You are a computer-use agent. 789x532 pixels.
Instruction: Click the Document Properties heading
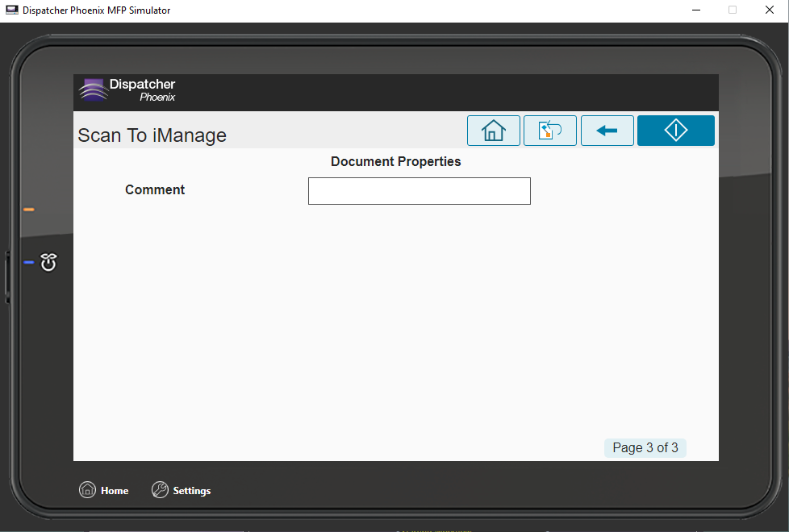click(x=395, y=161)
